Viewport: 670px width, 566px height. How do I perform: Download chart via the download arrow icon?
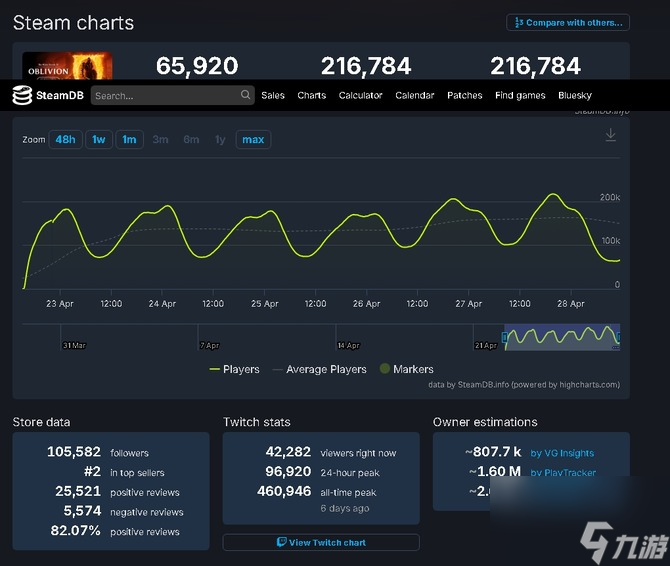(x=611, y=135)
